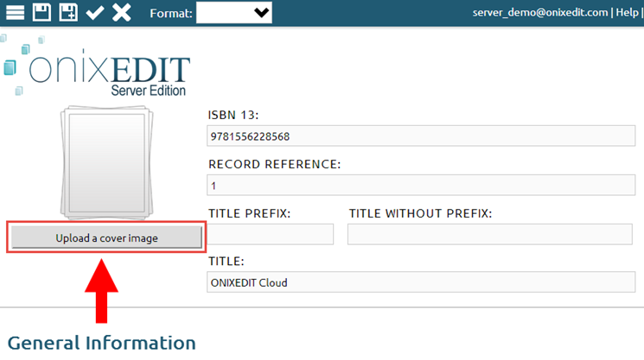Click the Title field containing ONIXEDIT Cloud

[x=421, y=281]
